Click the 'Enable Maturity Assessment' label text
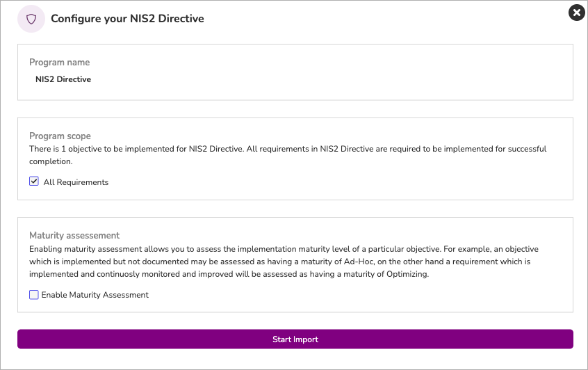Image resolution: width=588 pixels, height=370 pixels. point(95,295)
